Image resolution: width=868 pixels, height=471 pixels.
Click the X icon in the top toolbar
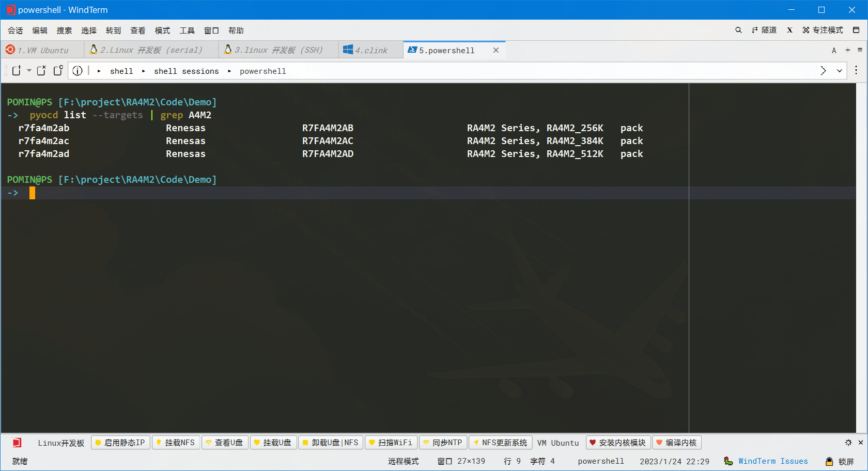[789, 30]
